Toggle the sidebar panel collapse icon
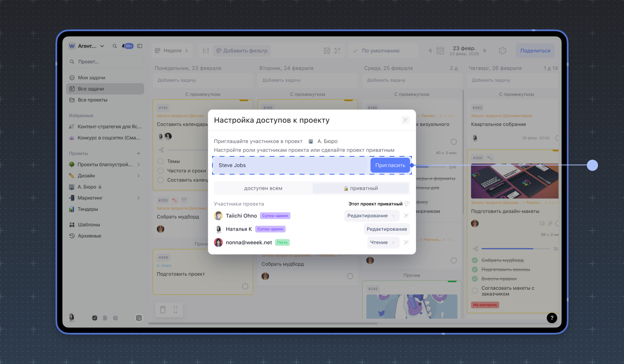The image size is (624, 364). [140, 46]
